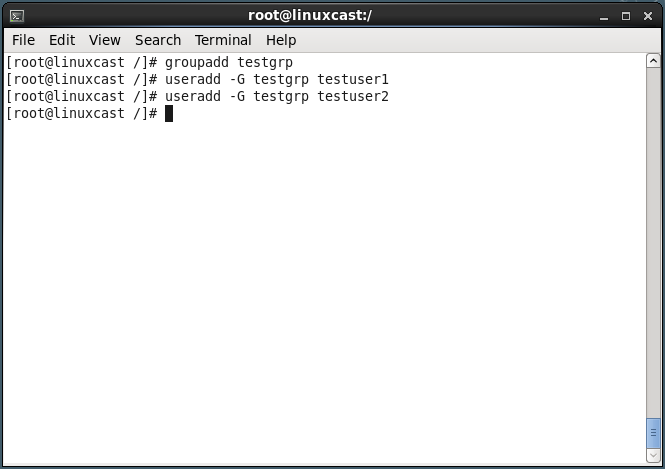Click the scroll down arrow button

click(x=653, y=456)
